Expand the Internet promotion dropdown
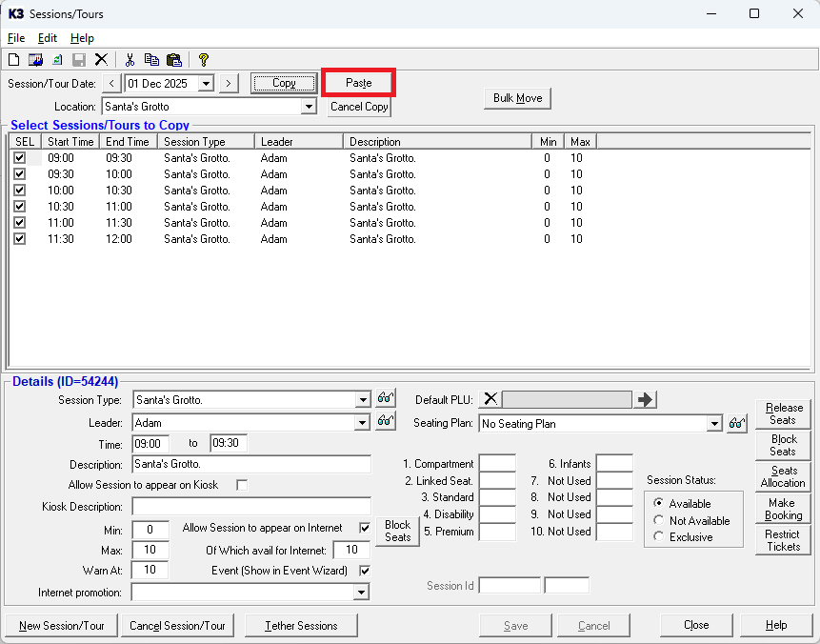The width and height of the screenshot is (820, 644). (361, 593)
